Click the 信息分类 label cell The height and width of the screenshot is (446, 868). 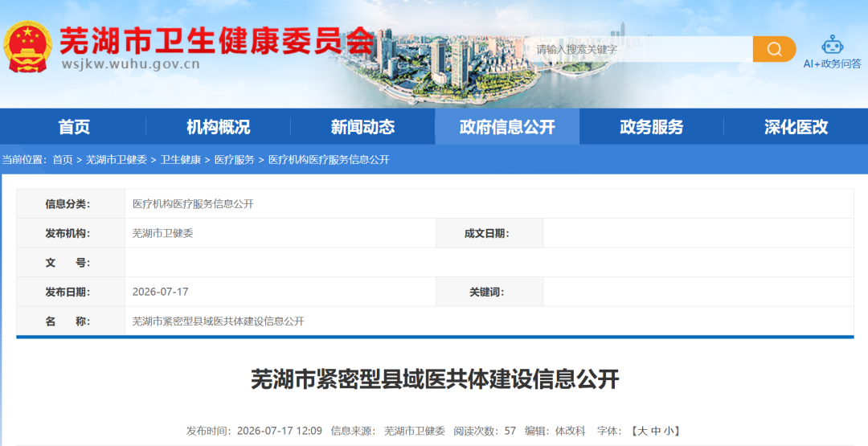[70, 203]
